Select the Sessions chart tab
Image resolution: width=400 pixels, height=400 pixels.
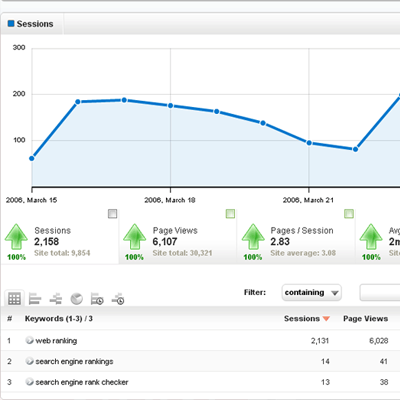(31, 24)
